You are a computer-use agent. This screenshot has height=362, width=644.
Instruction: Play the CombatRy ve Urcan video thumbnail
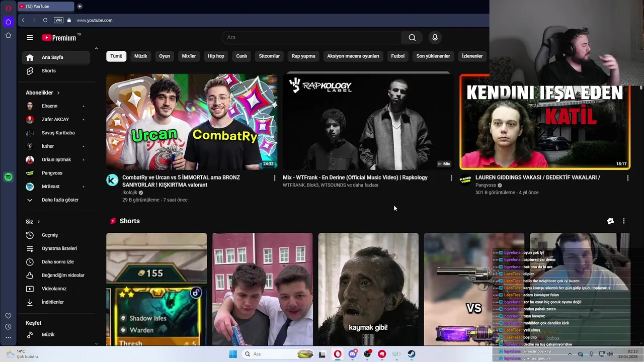[192, 122]
